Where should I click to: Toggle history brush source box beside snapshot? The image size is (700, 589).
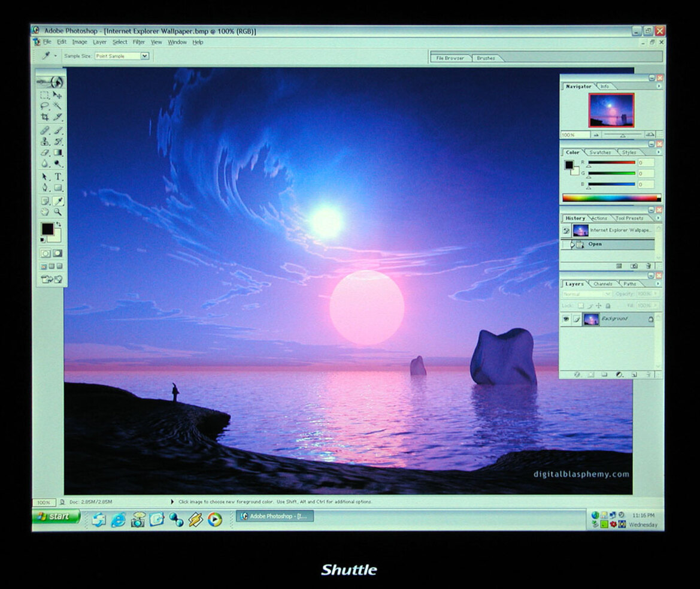tap(566, 231)
